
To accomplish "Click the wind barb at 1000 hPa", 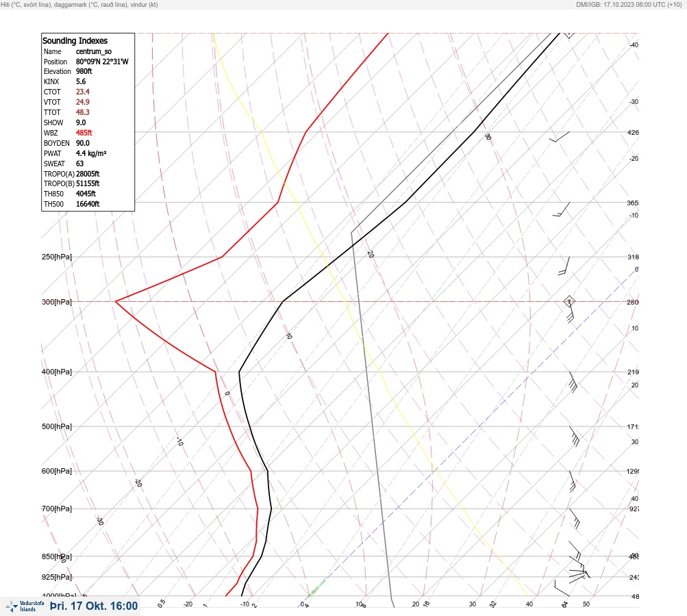I will tap(562, 589).
